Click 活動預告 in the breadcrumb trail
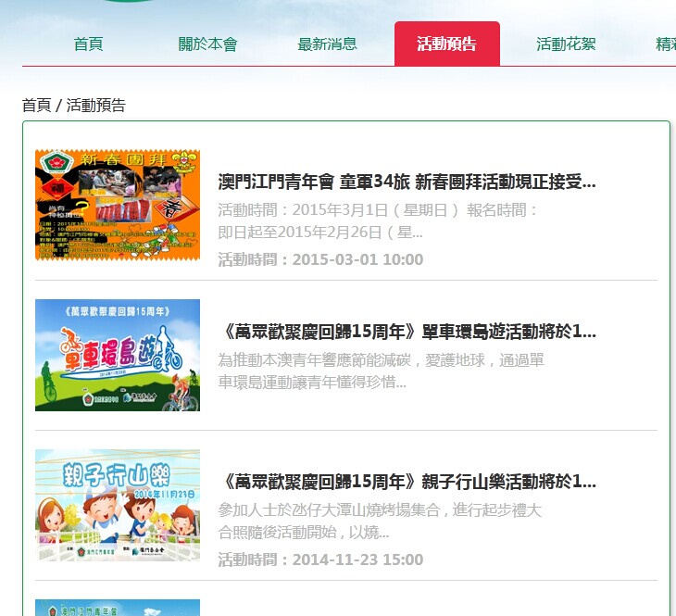Viewport: 676px width, 616px height. 95,105
